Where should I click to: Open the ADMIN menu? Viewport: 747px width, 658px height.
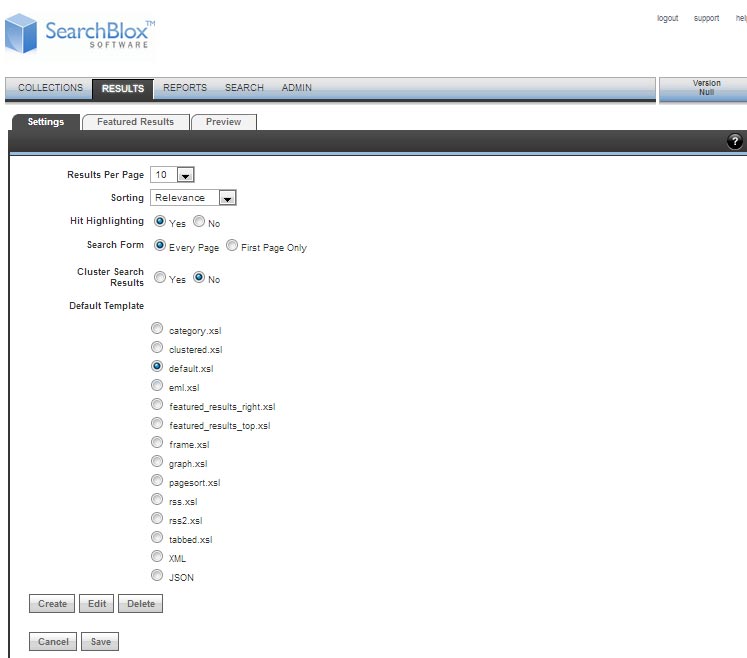point(296,88)
